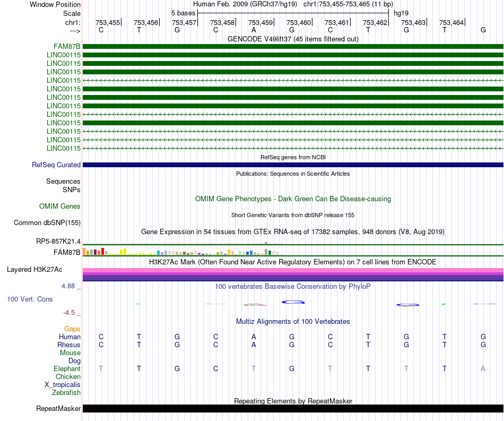The height and width of the screenshot is (421, 504).
Task: Click the FAM87B label in the GTEx track
Action: point(67,253)
